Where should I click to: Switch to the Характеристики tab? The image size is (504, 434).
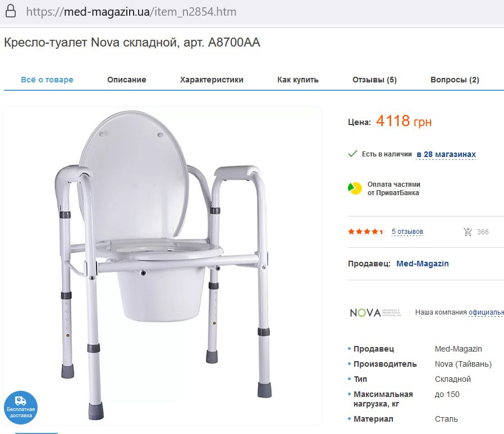212,80
